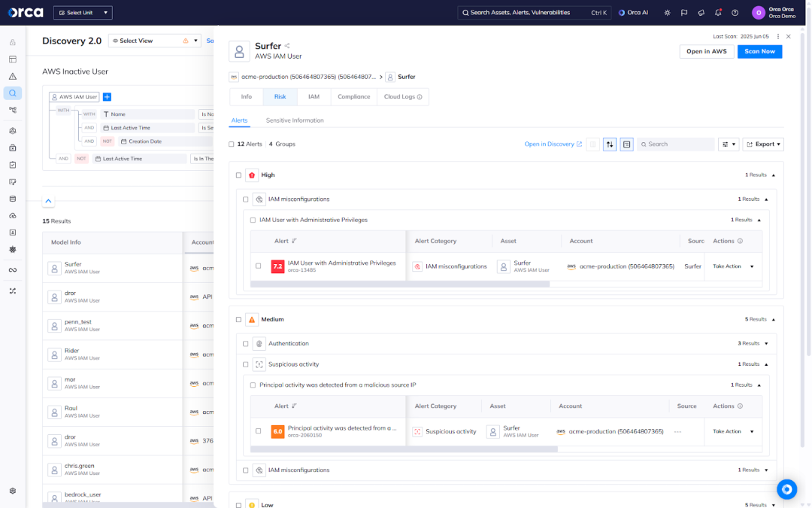Open the help question mark icon

(x=735, y=13)
